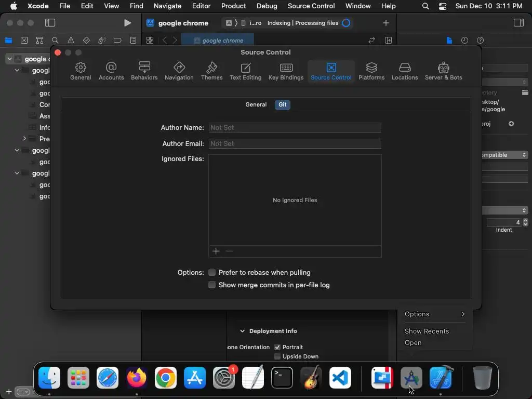
Task: Open Control Center in menu bar
Action: tap(443, 6)
